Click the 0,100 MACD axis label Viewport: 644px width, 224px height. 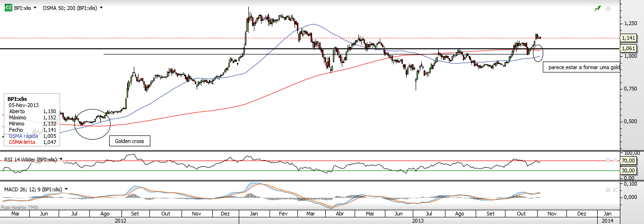(630, 183)
